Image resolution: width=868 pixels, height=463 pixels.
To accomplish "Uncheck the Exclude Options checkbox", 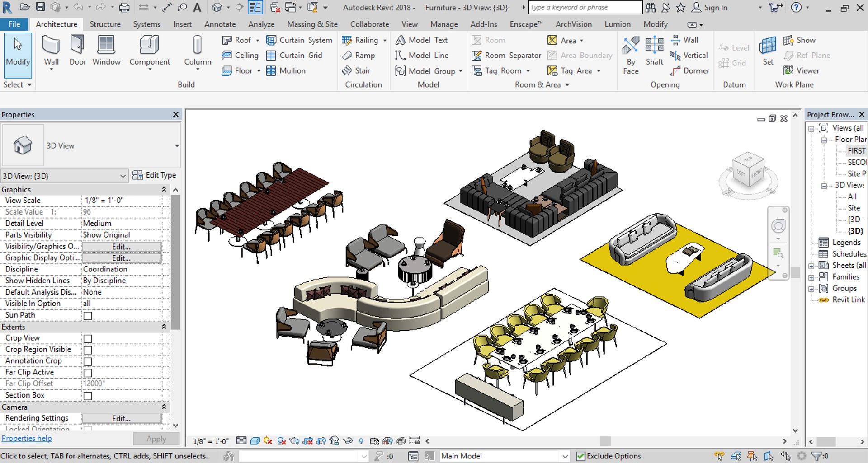I will 581,456.
